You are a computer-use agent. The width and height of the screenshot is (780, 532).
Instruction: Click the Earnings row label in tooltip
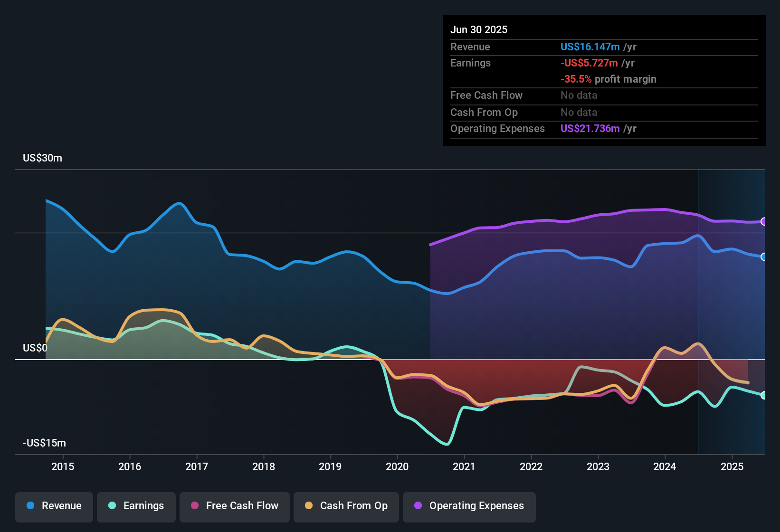point(470,63)
